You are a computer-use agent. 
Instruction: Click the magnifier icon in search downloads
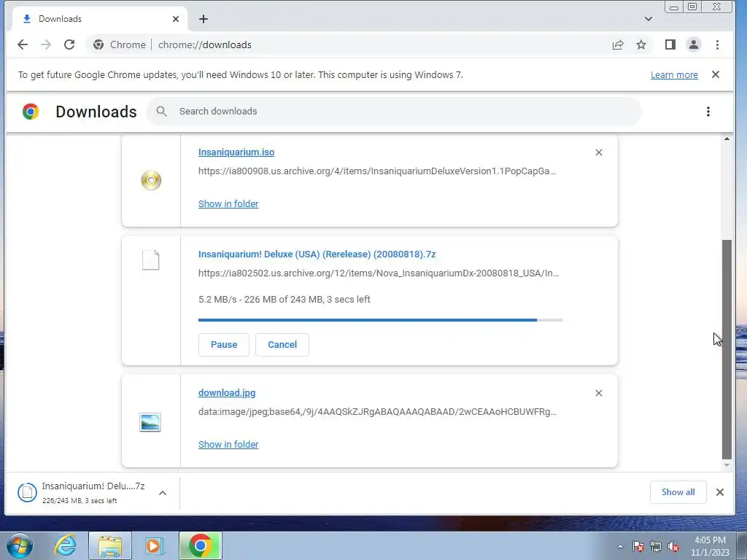pyautogui.click(x=161, y=112)
